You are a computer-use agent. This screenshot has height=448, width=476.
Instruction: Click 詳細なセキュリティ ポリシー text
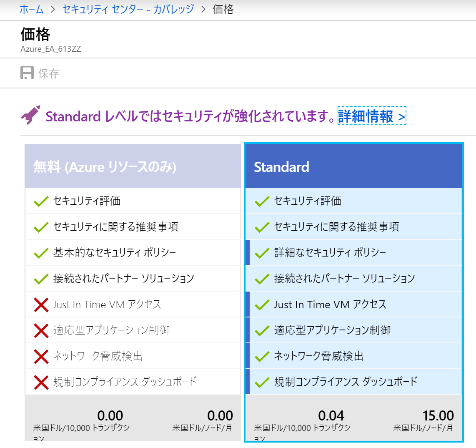tap(330, 252)
